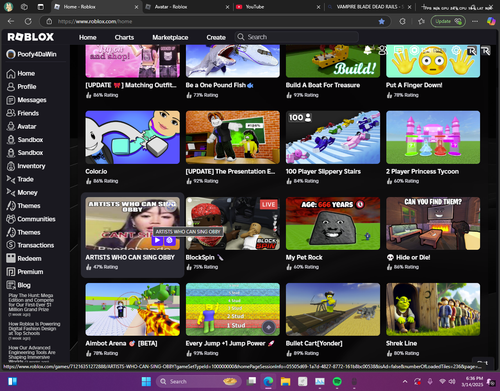Viewport: 500px width, 391px height.
Task: Open Avatar in the left sidebar
Action: pyautogui.click(x=21, y=127)
